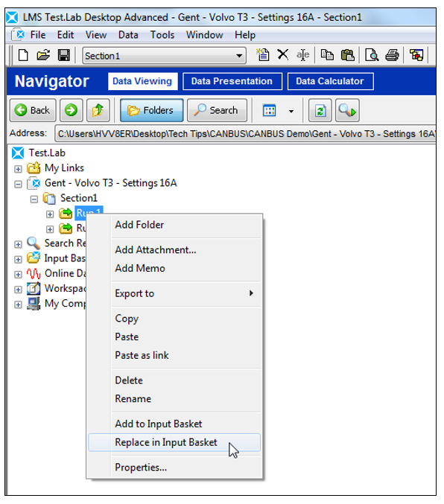Click the Delete X icon in toolbar

pos(283,54)
